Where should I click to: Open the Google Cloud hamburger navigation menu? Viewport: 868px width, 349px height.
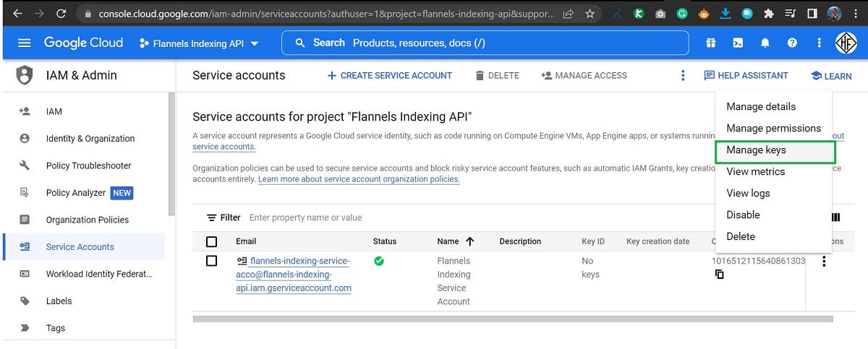click(x=24, y=43)
